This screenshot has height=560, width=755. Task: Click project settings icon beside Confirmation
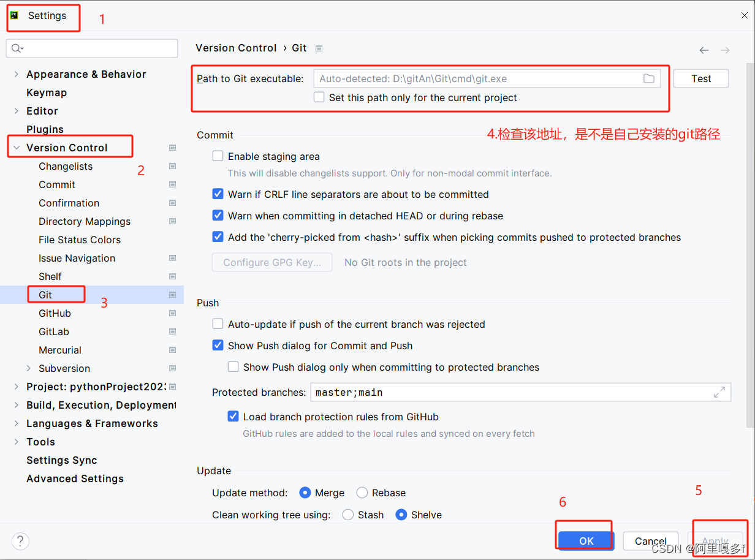[x=173, y=203]
